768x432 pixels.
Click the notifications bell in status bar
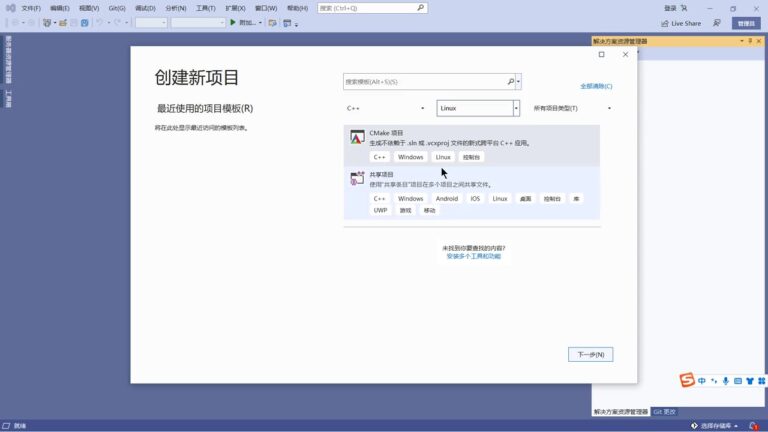pos(753,426)
